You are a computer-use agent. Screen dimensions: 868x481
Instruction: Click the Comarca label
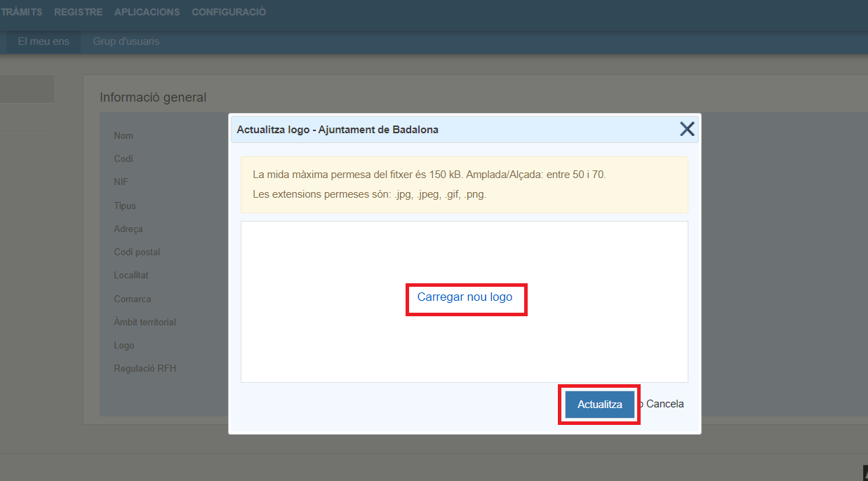coord(133,299)
